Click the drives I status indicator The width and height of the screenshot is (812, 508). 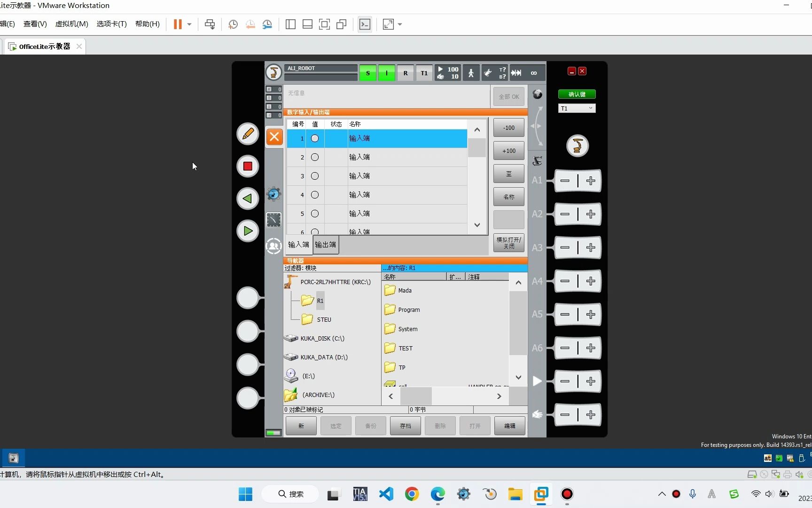[x=387, y=73]
